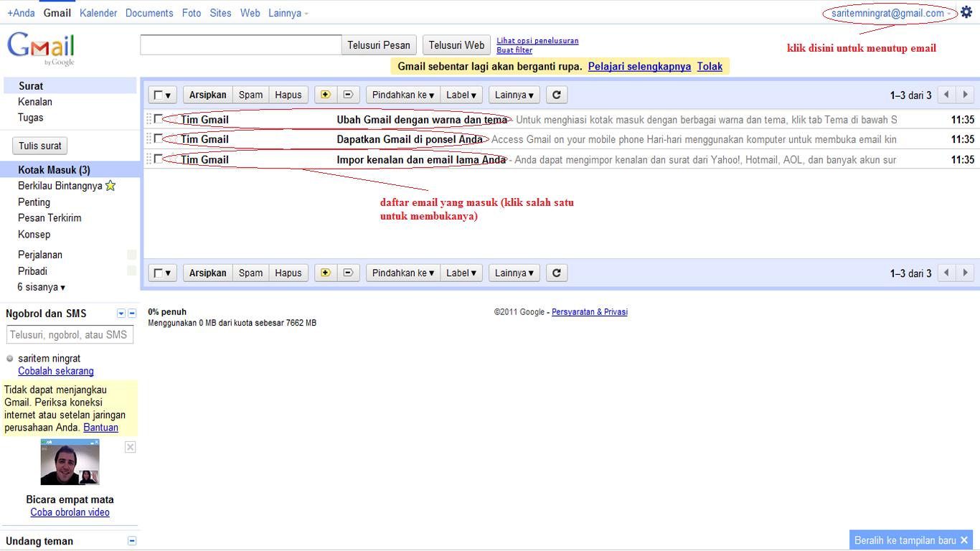Open Kotak Masuk (3) folder
This screenshot has height=551, width=980.
[x=54, y=170]
